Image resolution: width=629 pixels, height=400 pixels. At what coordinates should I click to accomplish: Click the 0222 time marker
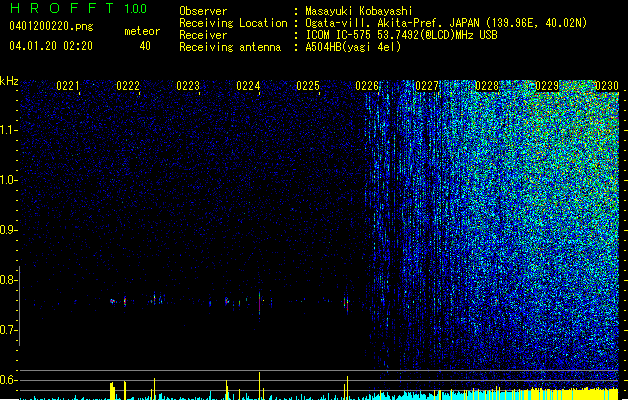tap(128, 86)
